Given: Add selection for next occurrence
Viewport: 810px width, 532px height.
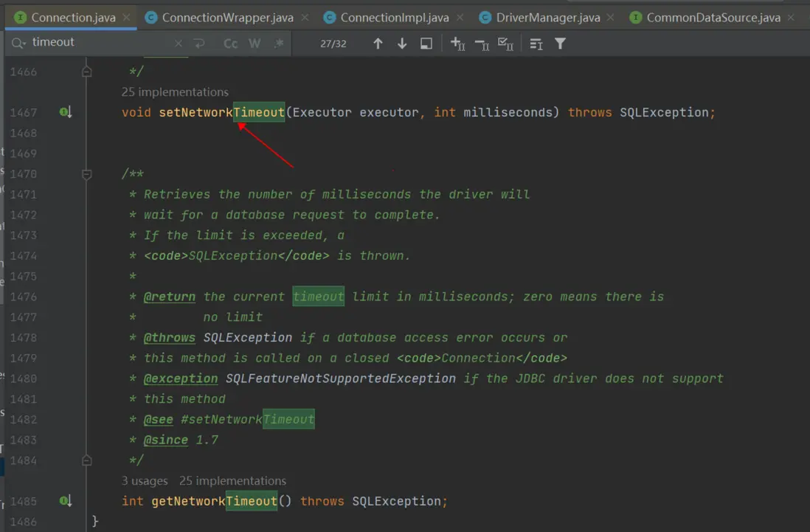Looking at the screenshot, I should click(457, 44).
